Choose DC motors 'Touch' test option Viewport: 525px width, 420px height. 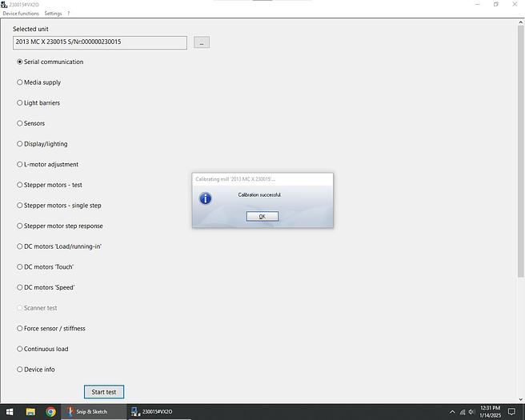20,267
